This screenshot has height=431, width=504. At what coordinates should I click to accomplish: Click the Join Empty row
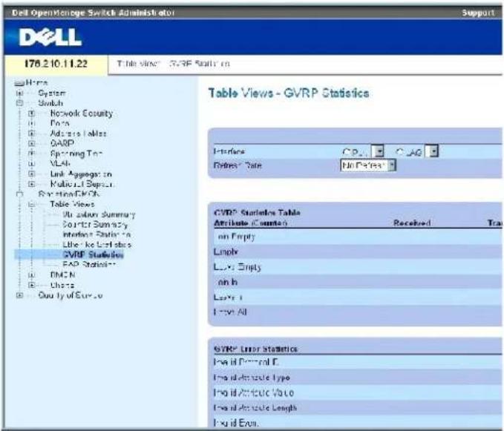355,237
